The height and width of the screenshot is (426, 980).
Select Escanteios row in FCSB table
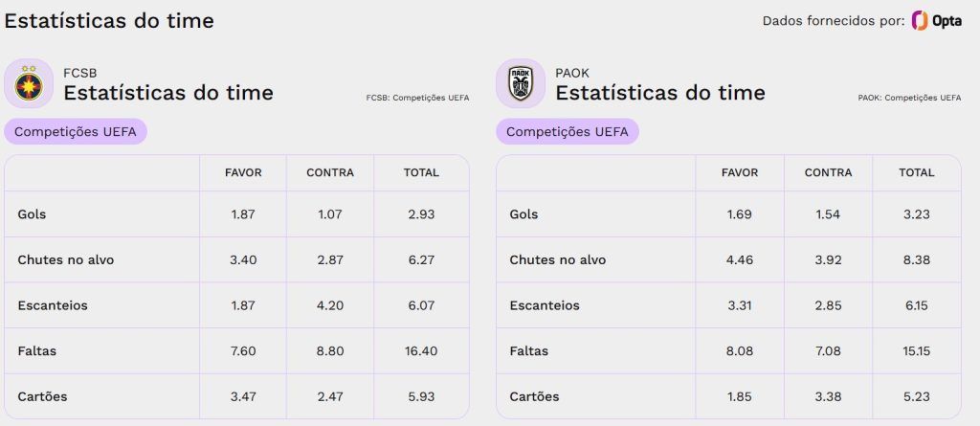(x=237, y=305)
